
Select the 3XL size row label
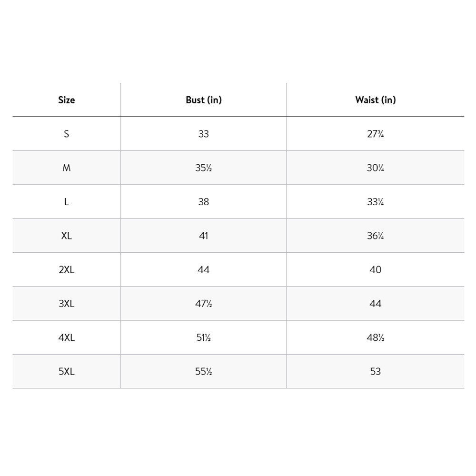(67, 304)
